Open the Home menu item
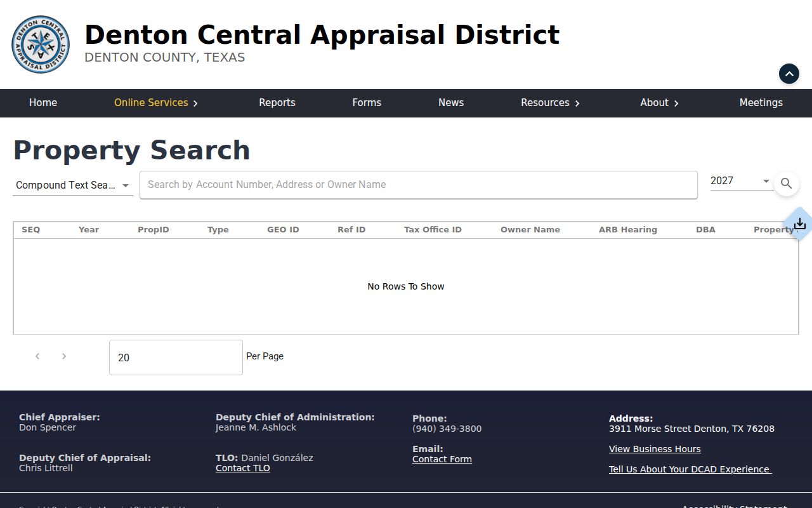The image size is (812, 508). coord(43,103)
